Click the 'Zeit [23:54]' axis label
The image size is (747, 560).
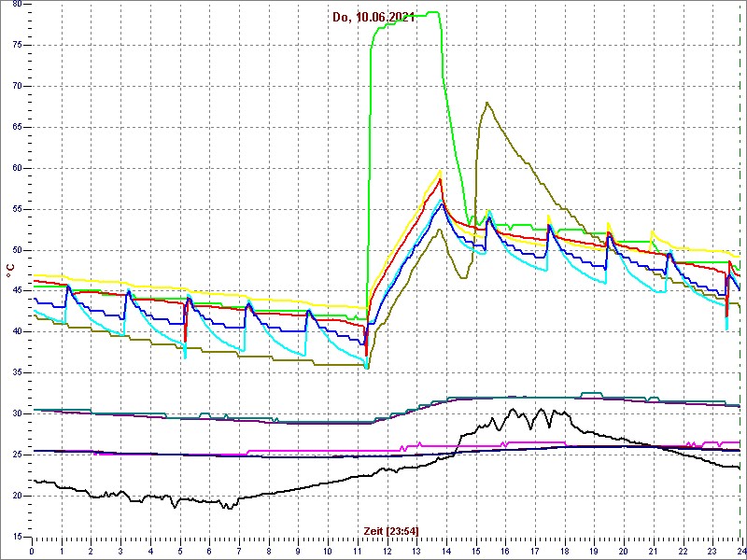[391, 531]
